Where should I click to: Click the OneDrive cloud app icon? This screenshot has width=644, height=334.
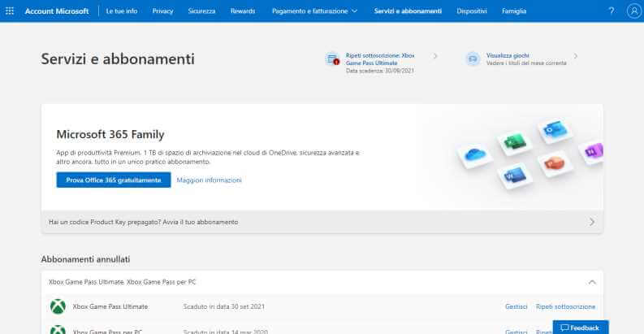475,155
